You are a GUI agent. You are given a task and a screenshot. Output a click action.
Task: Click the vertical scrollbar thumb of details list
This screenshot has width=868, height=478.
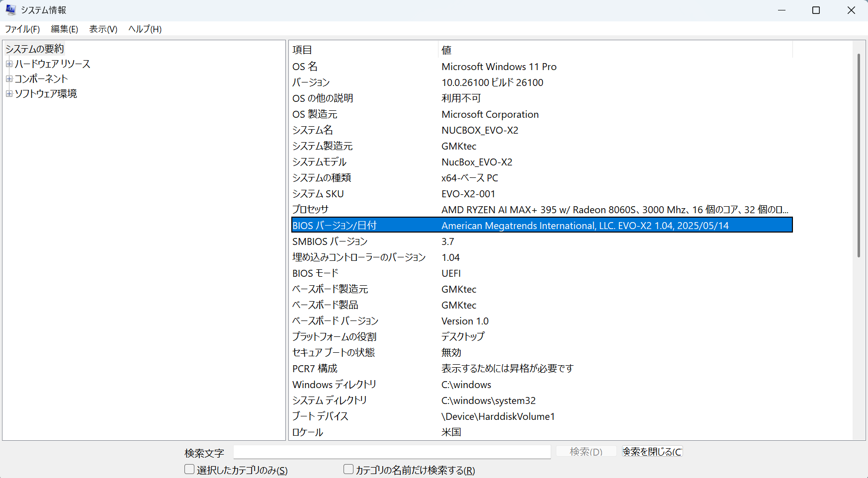click(x=859, y=155)
